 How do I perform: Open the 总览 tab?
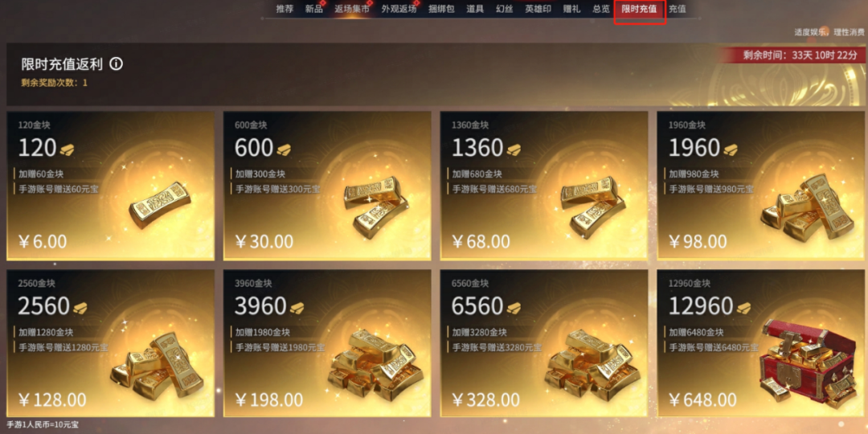click(x=600, y=9)
